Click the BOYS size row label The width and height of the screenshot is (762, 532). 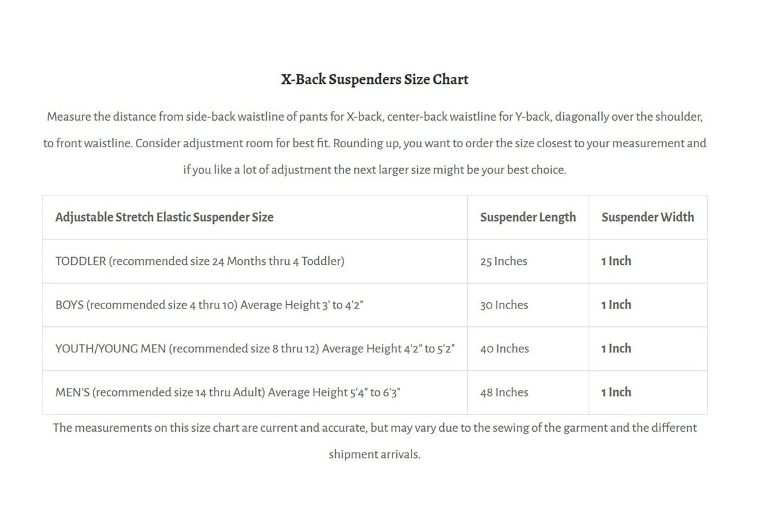pyautogui.click(x=209, y=305)
